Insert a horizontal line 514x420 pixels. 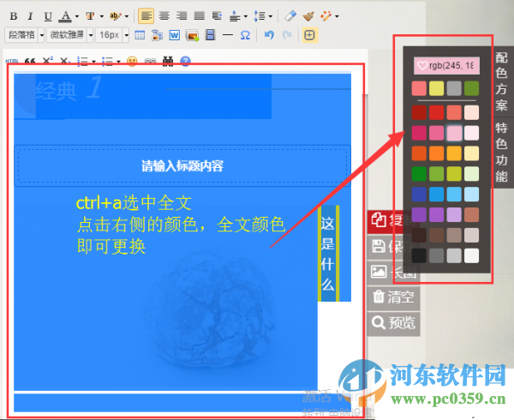228,35
